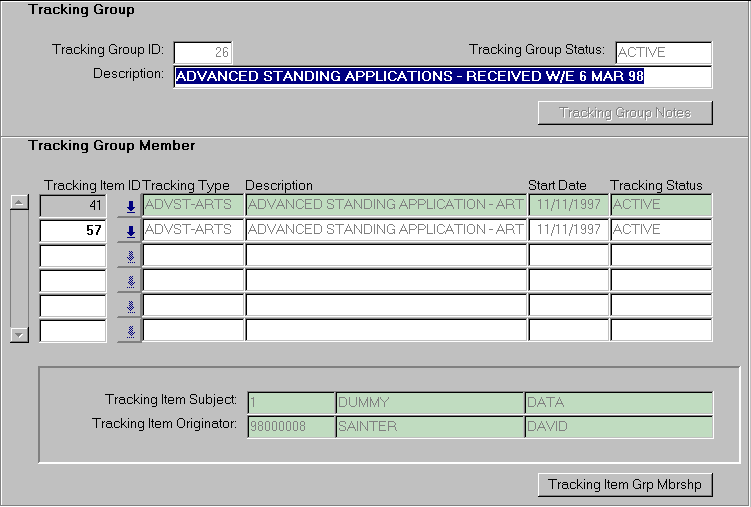Click the Tracking Status field for item 41
The image size is (751, 507).
(660, 205)
